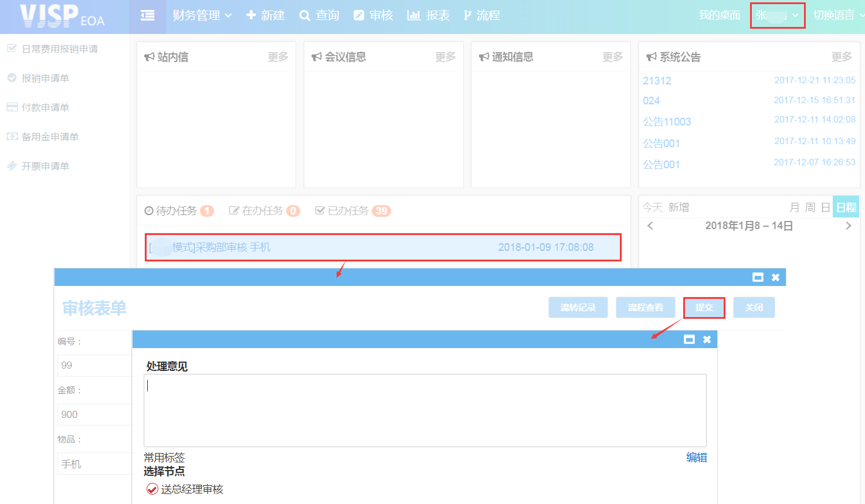
Task: Click the 流程 branch icon
Action: click(x=467, y=16)
